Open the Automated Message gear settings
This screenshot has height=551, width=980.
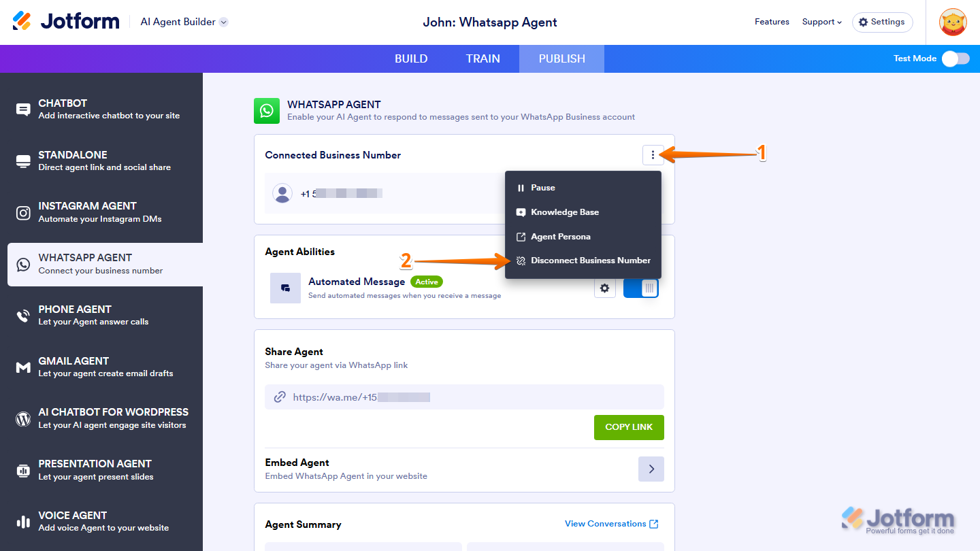click(x=604, y=288)
